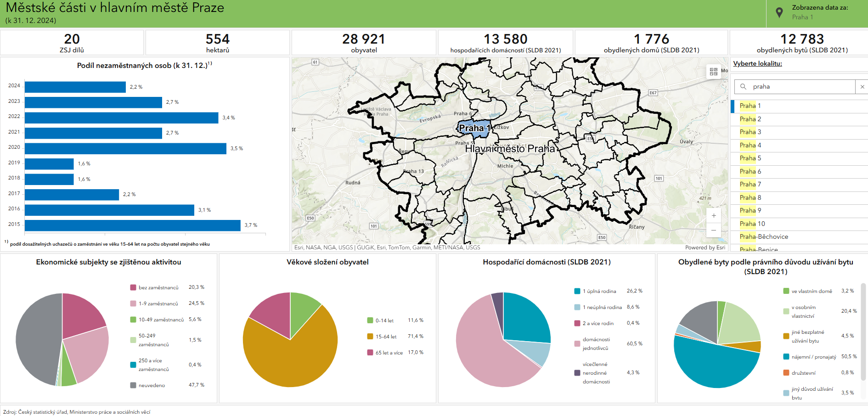Open the 'Powered by Esri' link

(x=705, y=247)
